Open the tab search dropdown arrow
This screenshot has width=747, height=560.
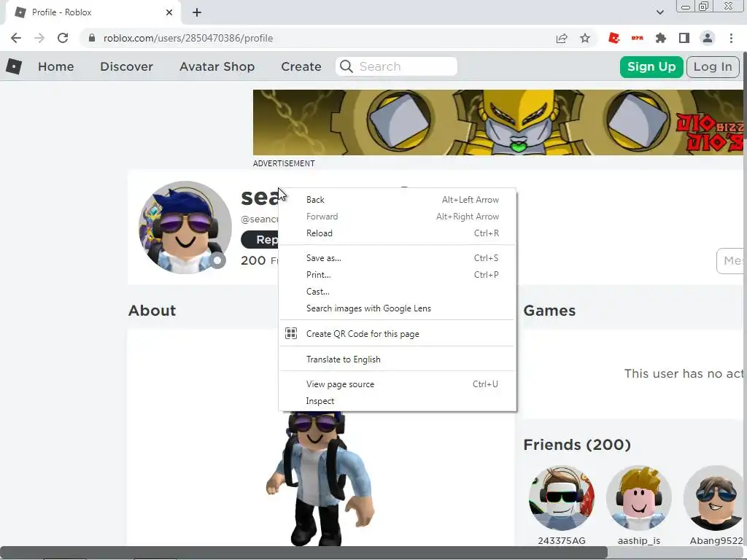tap(659, 12)
